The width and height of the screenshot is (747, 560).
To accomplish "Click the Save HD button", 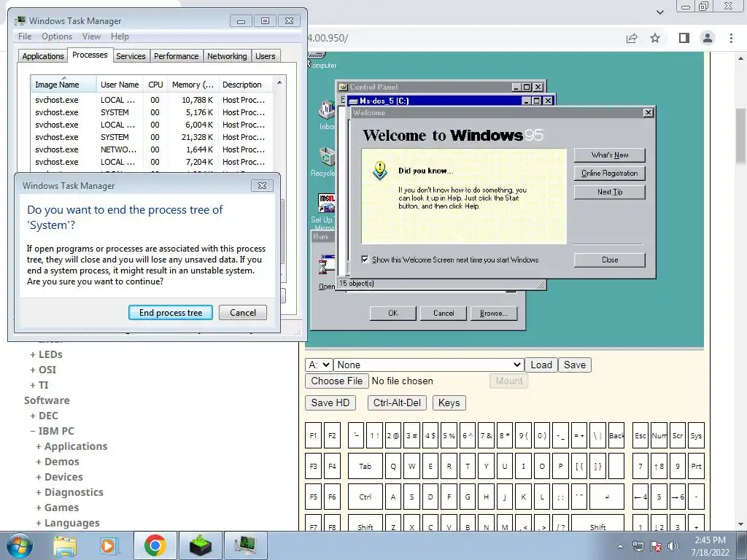I will tap(330, 402).
